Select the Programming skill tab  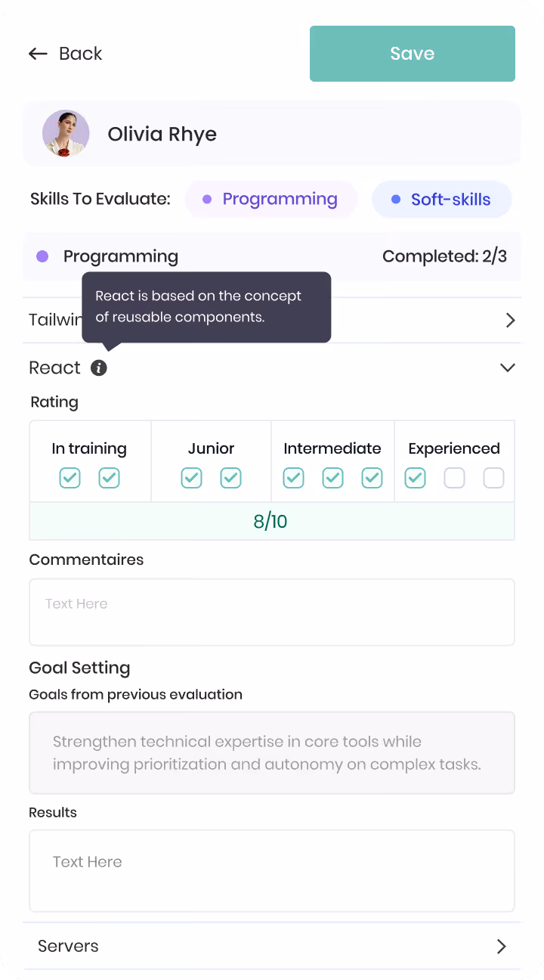click(x=270, y=200)
